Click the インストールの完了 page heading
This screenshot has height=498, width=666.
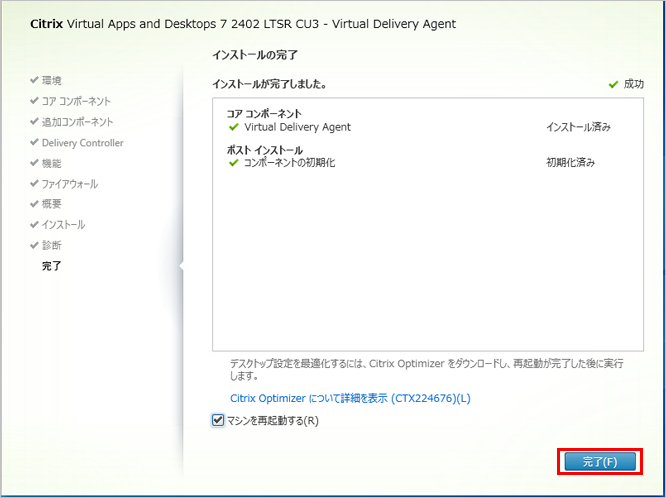254,54
